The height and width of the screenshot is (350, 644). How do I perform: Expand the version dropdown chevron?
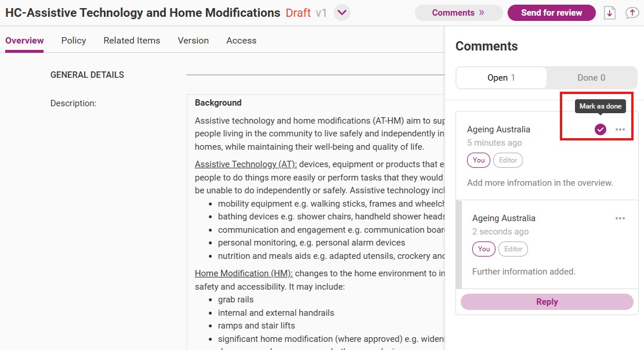pos(342,13)
